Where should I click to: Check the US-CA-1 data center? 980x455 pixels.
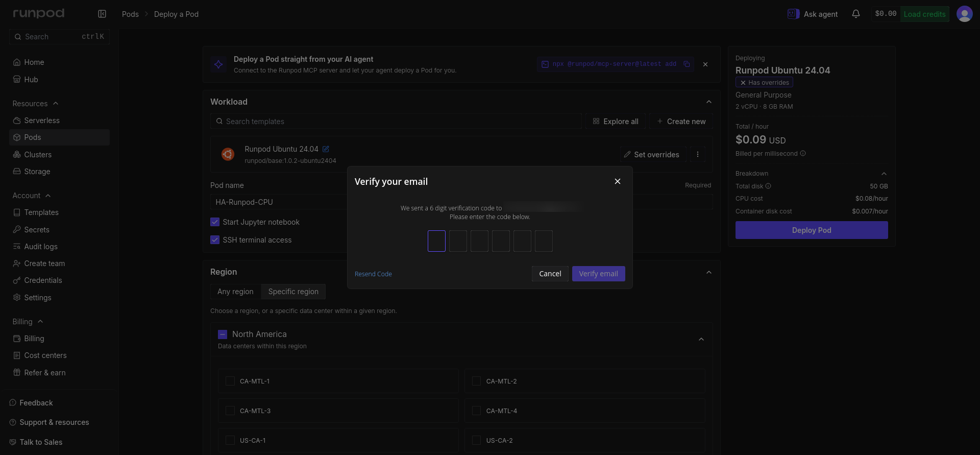coord(230,441)
